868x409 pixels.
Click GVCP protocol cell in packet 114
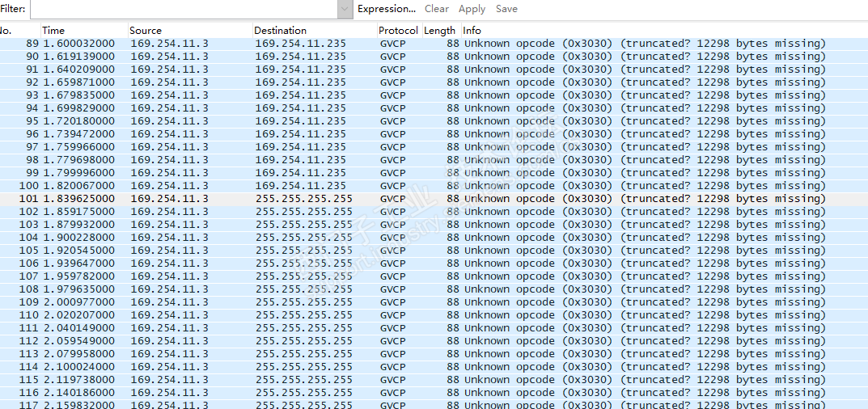click(393, 366)
